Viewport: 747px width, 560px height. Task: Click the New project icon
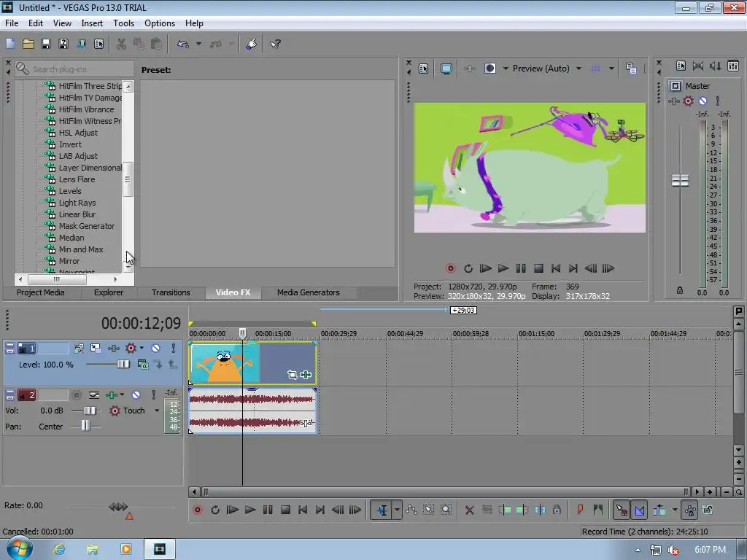click(10, 44)
